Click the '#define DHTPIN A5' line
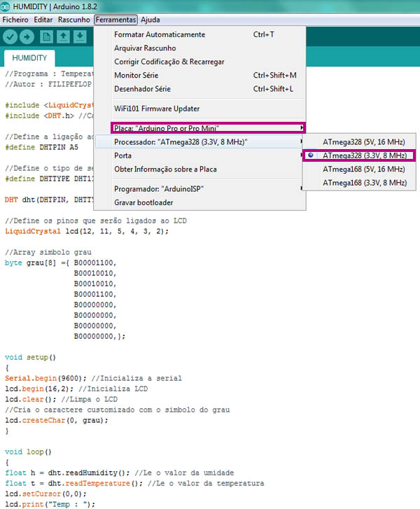This screenshot has height=509, width=420. coord(41,147)
